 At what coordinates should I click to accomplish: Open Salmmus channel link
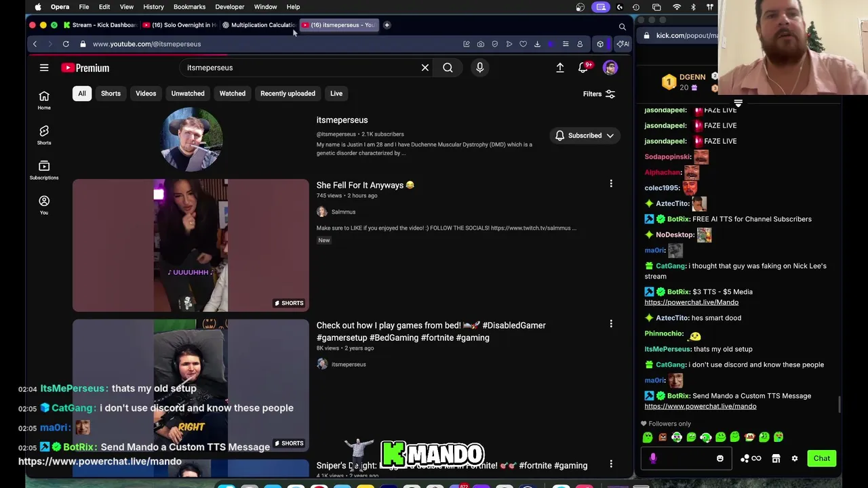coord(343,212)
